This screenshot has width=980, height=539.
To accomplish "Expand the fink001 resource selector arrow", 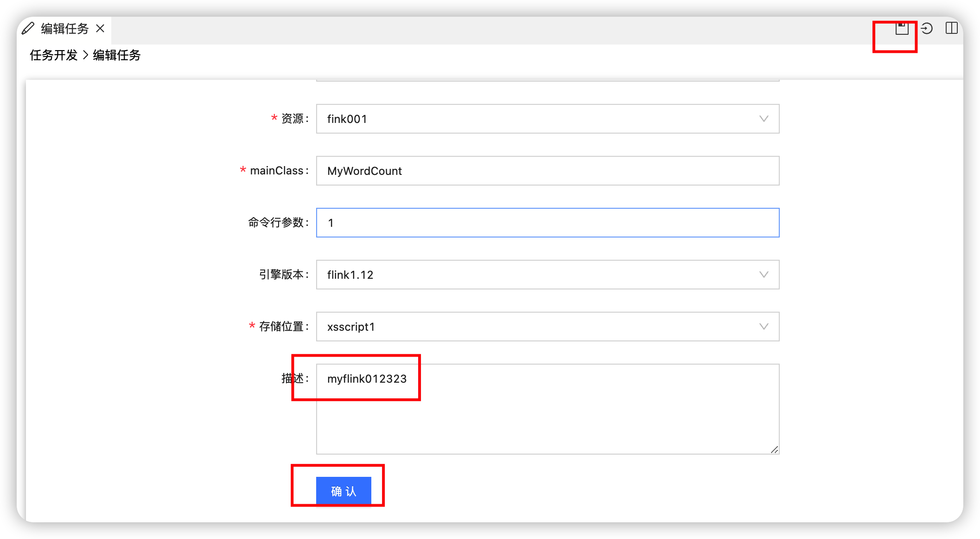I will point(764,119).
